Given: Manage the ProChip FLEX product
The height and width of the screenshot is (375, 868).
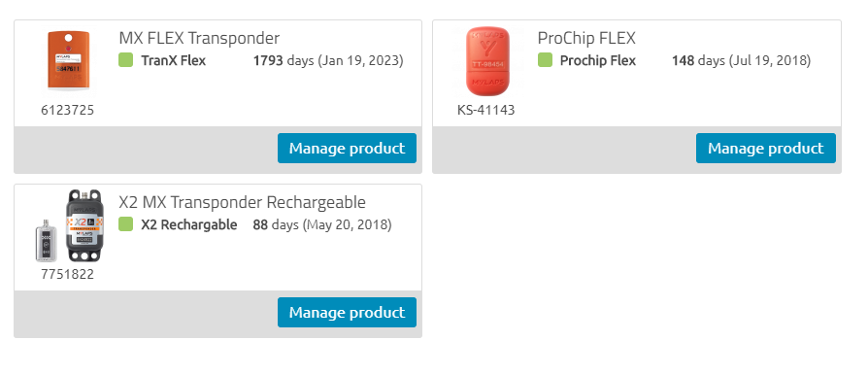Looking at the screenshot, I should tap(766, 148).
